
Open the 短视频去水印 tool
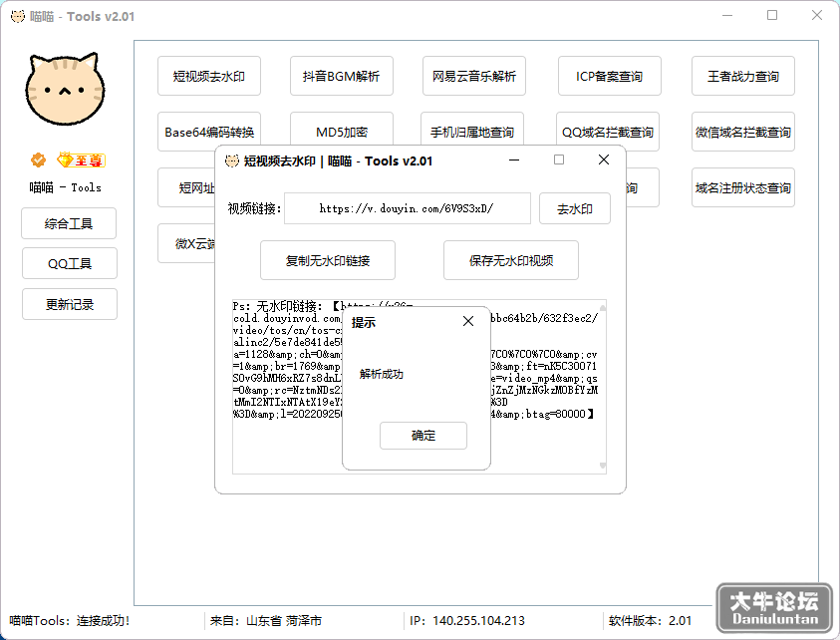point(209,76)
